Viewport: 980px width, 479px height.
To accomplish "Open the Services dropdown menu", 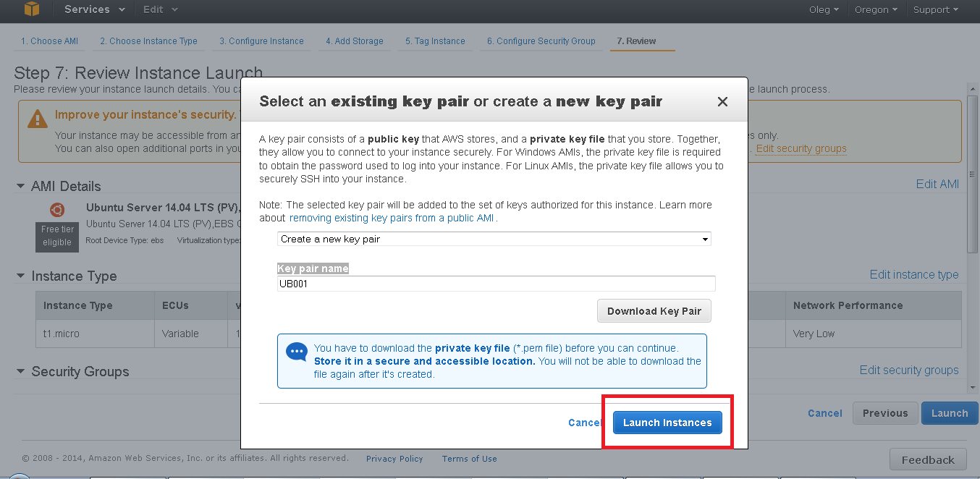I will coord(94,9).
